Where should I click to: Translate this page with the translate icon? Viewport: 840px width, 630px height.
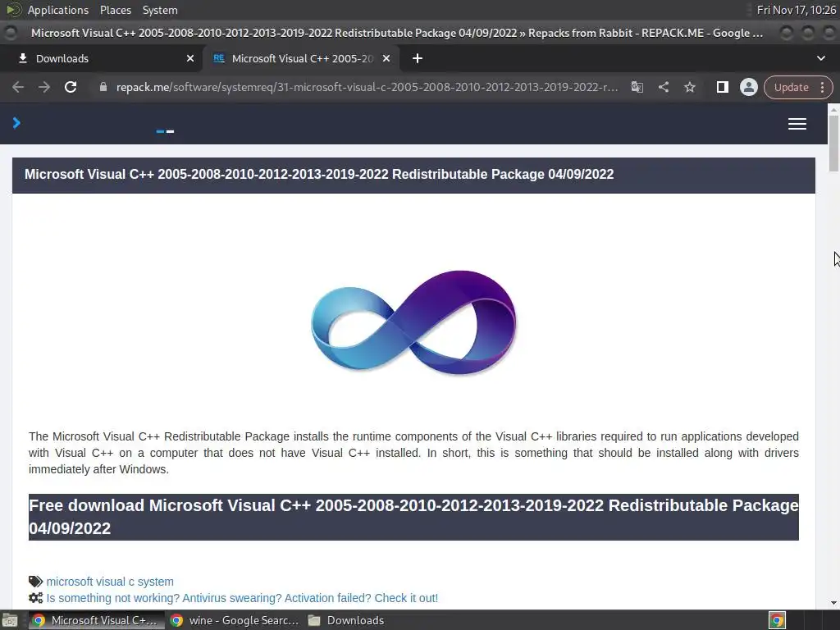click(x=637, y=87)
